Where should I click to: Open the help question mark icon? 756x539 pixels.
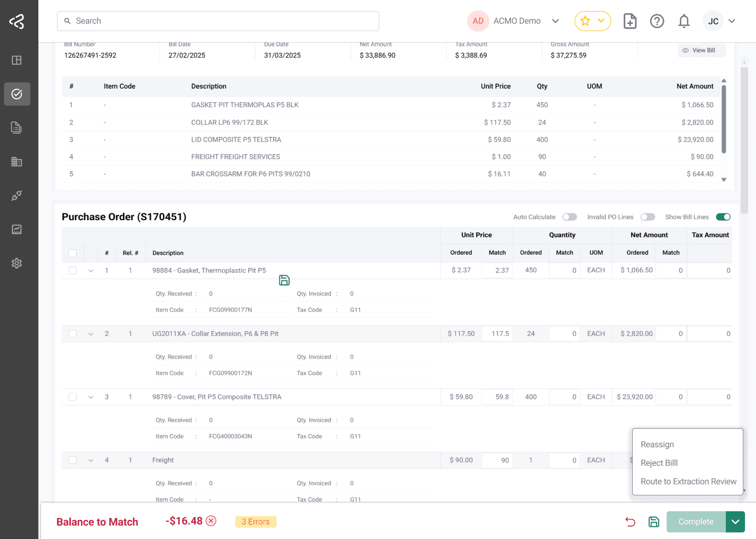(x=657, y=21)
